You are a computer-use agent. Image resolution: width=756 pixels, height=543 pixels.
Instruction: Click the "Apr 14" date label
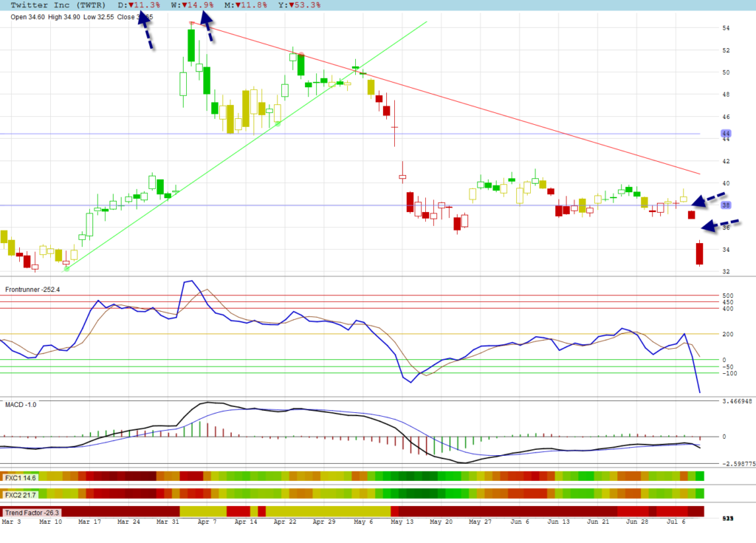click(x=246, y=522)
